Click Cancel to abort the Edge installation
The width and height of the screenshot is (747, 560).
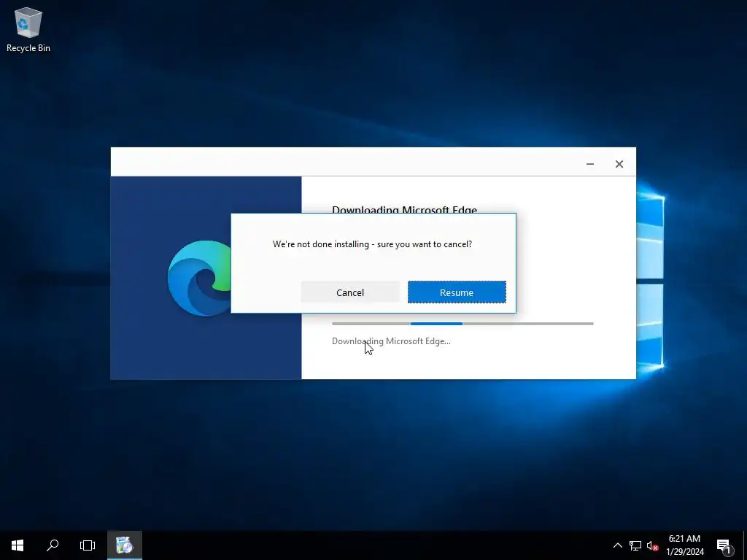350,292
